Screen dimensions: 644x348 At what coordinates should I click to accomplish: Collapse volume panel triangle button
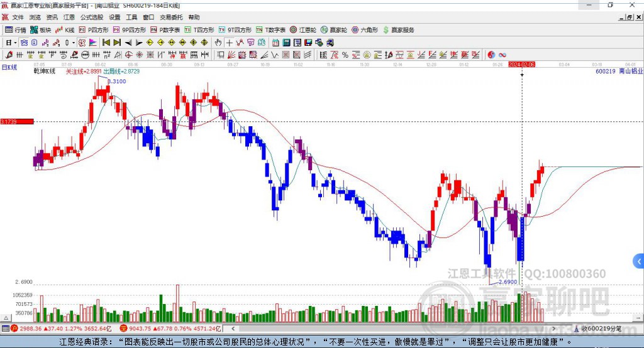(6, 318)
